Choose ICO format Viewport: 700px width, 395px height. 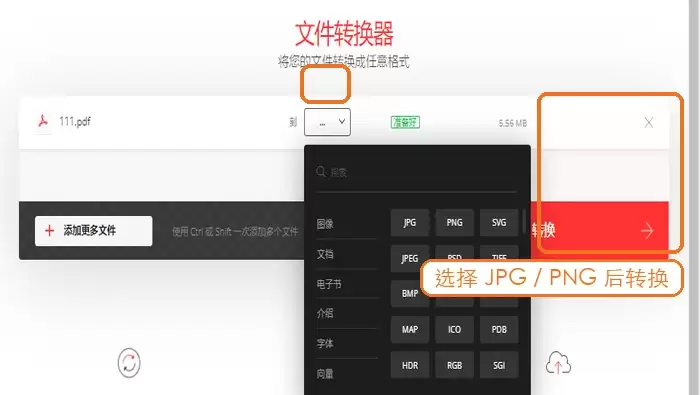coord(454,329)
